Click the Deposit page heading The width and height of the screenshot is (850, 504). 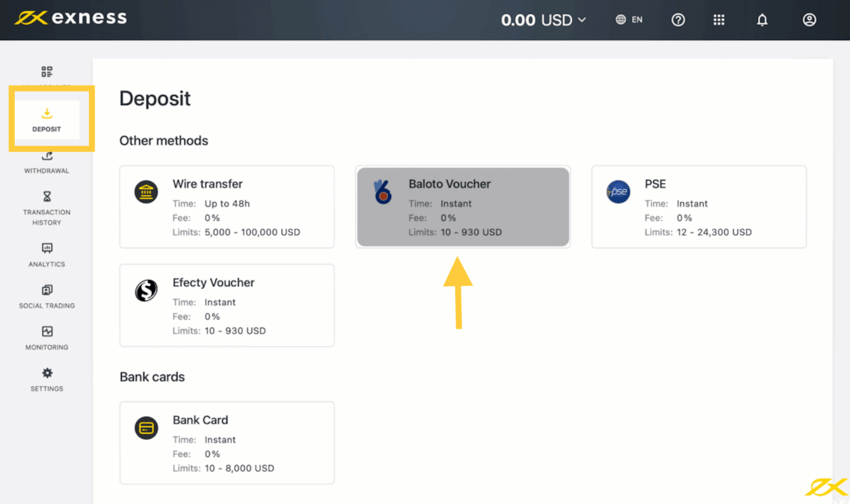(x=155, y=99)
